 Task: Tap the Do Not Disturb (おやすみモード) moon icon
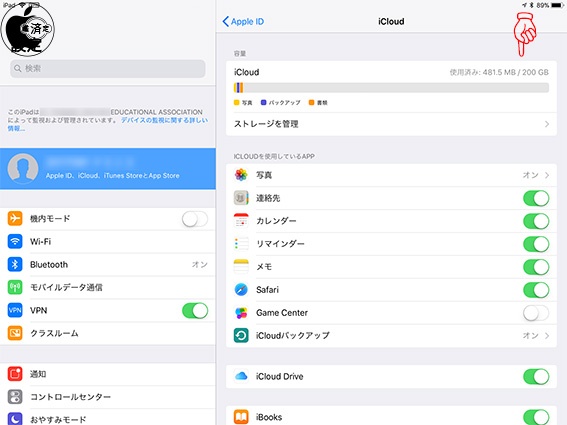pos(15,419)
